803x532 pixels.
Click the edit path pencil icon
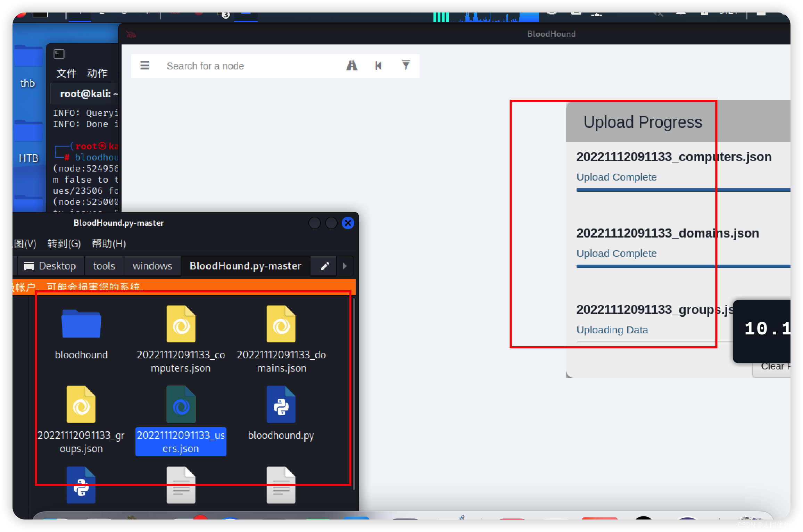click(x=324, y=266)
